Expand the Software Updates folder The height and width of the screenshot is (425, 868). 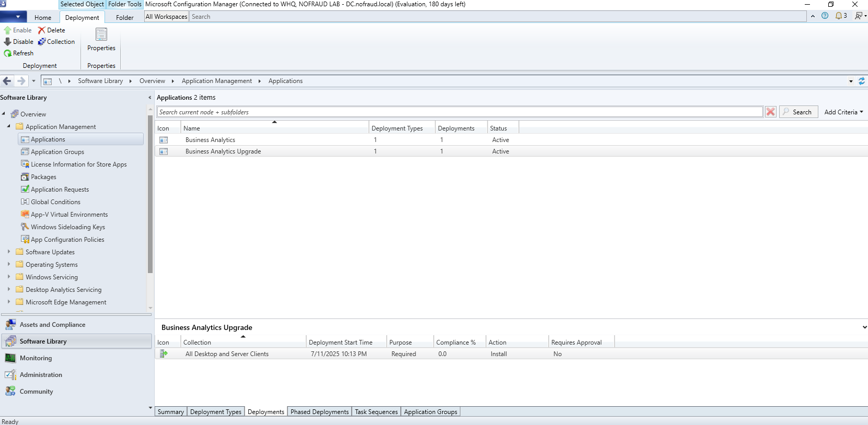(9, 252)
